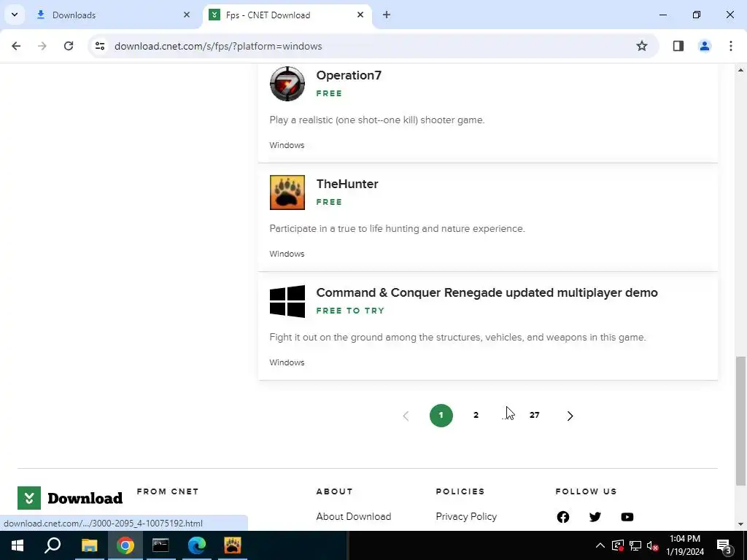
Task: Click the network tray icon
Action: 635,545
